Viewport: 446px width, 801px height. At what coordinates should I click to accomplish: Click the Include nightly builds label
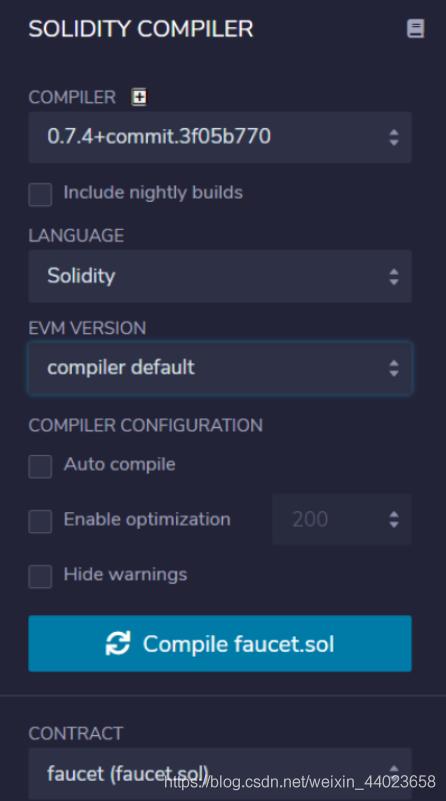point(153,193)
